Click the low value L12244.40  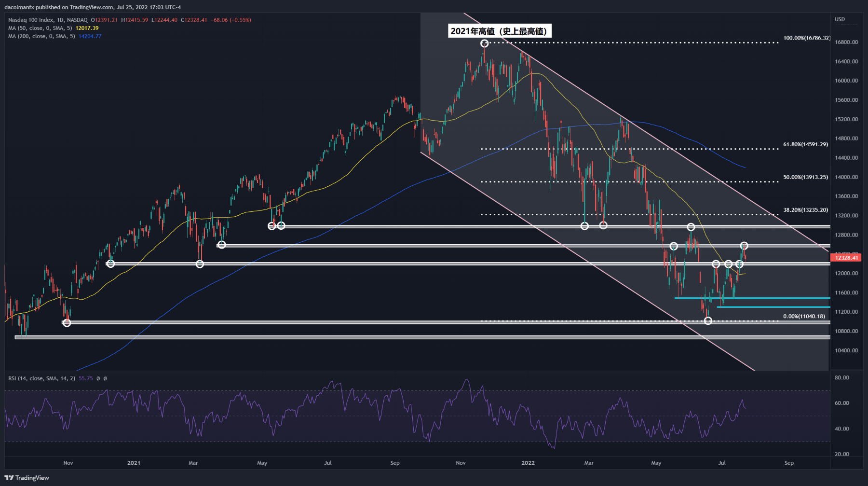click(164, 20)
